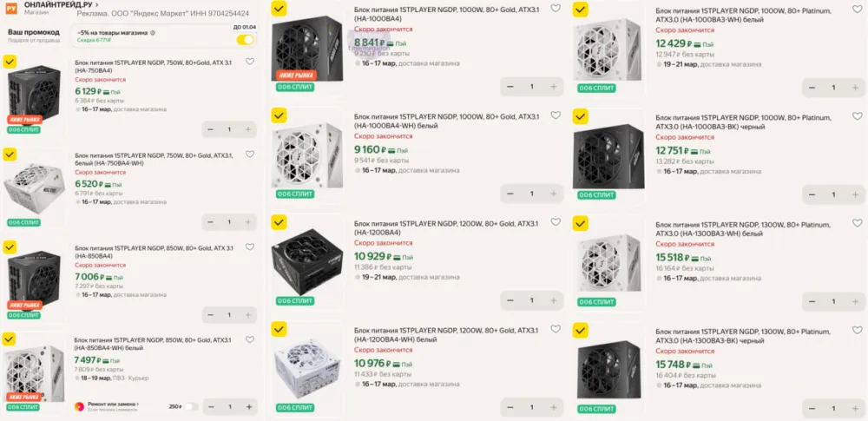This screenshot has height=421, width=868.
Task: Decrease quantity of HA-750BA4 power supply
Action: pyautogui.click(x=210, y=129)
